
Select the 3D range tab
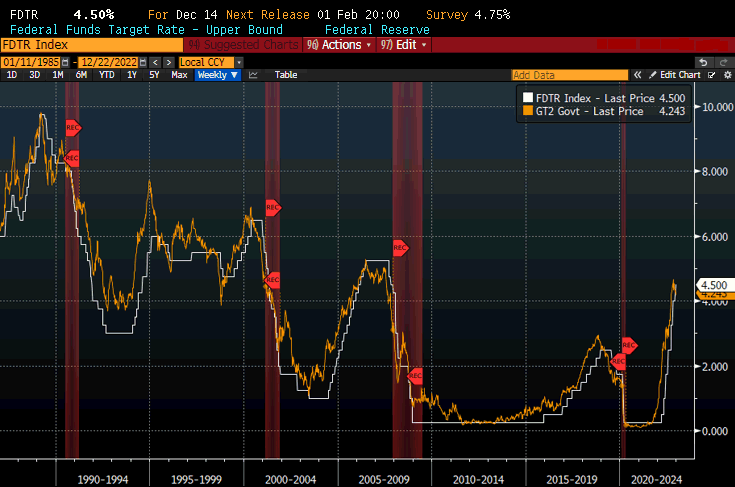(35, 75)
